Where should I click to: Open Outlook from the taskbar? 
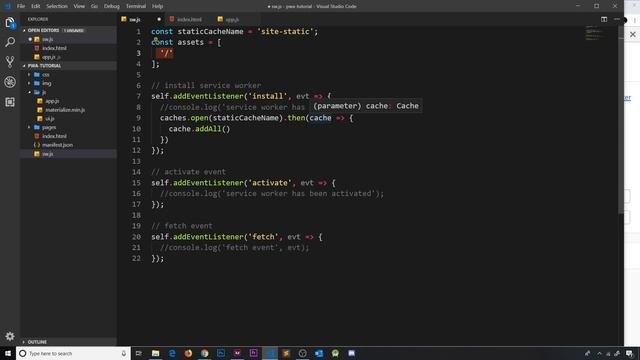point(319,353)
